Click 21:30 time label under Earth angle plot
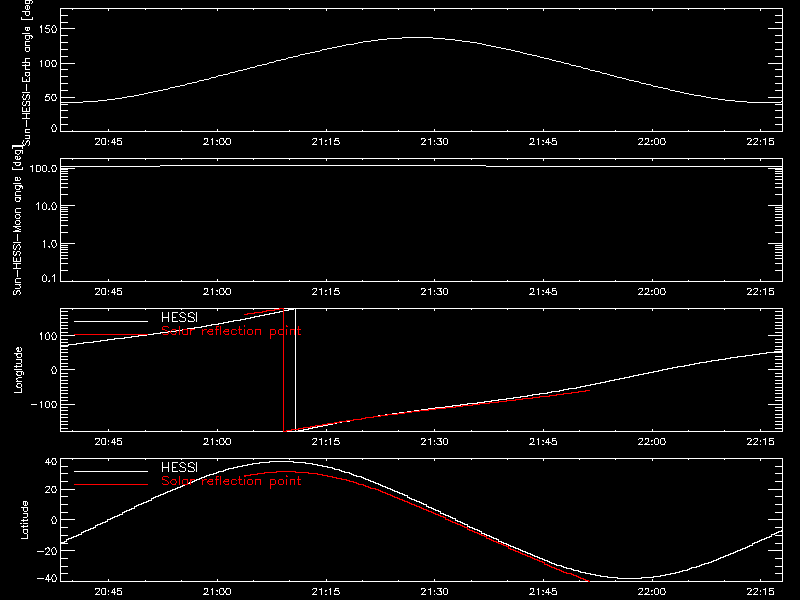 (434, 142)
